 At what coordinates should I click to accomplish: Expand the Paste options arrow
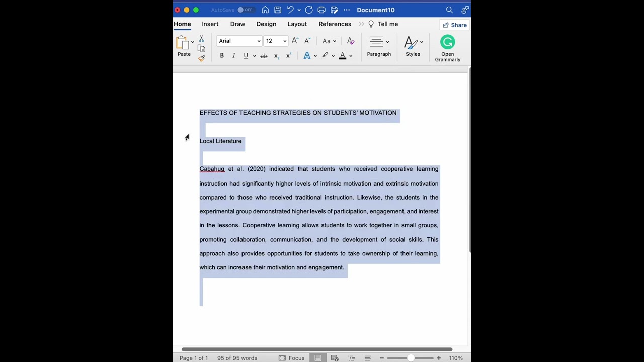192,42
